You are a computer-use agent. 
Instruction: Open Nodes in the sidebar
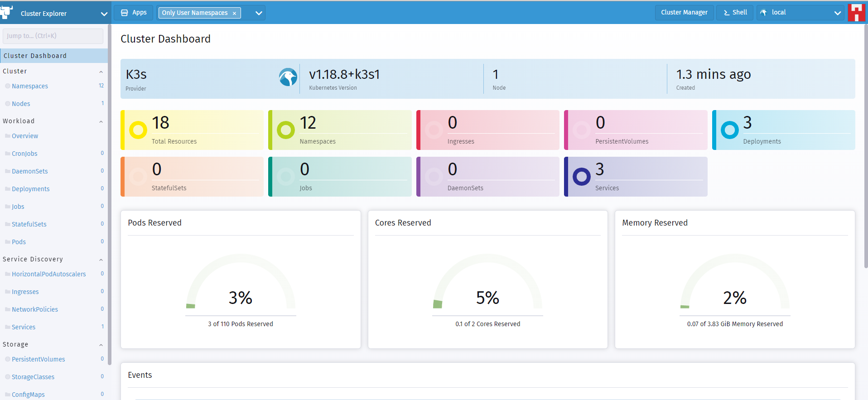pos(21,104)
